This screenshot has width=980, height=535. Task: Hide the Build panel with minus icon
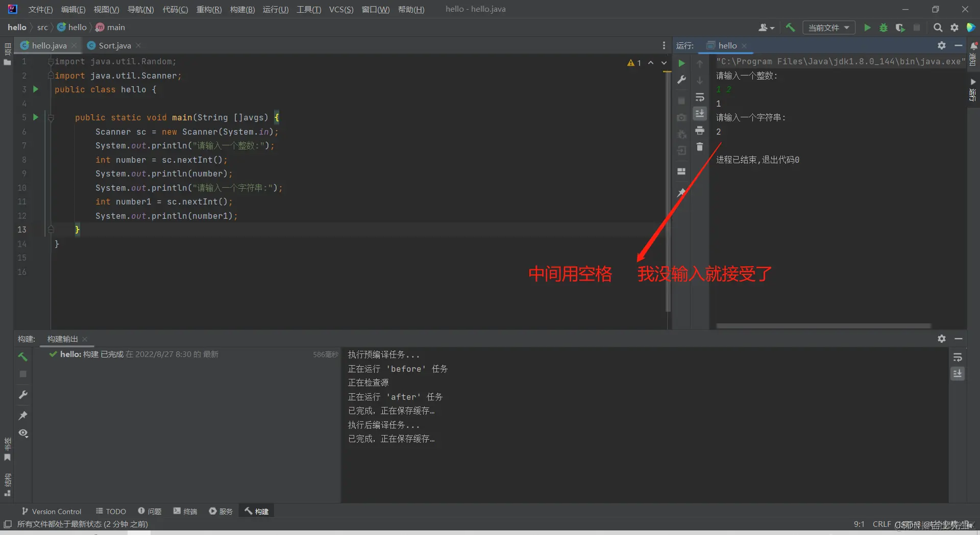[959, 339]
